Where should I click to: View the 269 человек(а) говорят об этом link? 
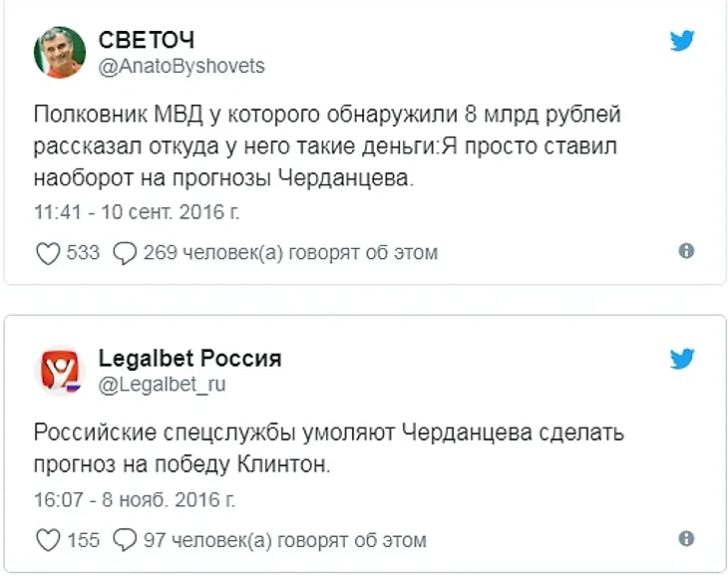(x=290, y=253)
